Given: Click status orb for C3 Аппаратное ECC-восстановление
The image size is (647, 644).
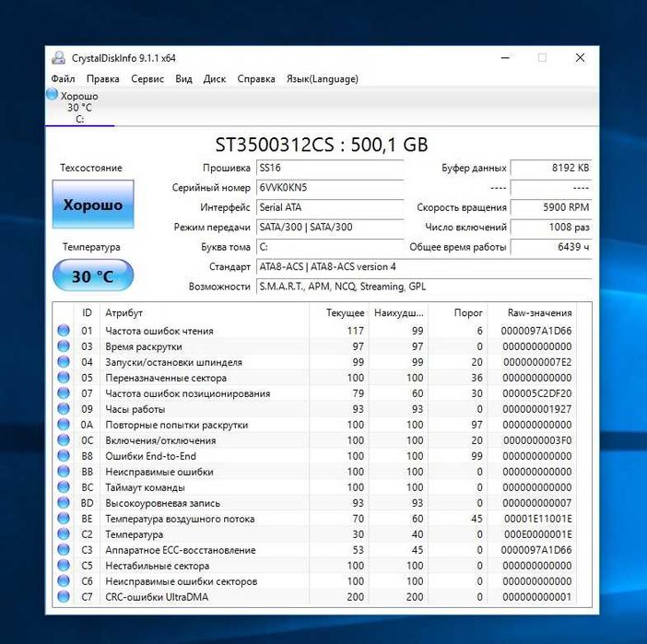Looking at the screenshot, I should [64, 550].
